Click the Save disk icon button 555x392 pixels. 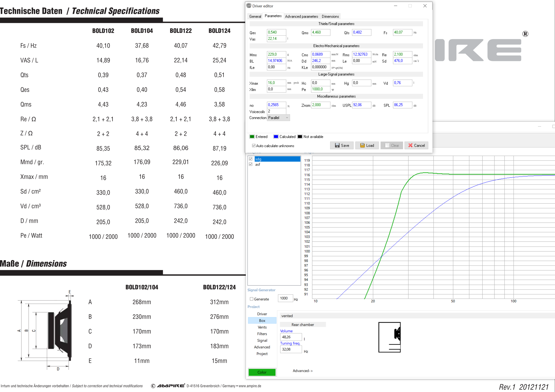point(337,145)
